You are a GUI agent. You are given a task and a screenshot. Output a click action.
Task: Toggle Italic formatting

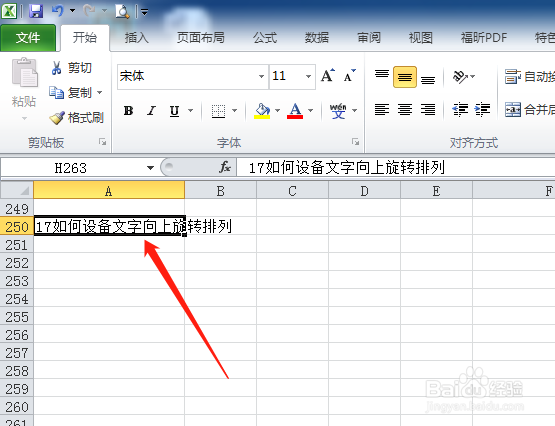(151, 111)
